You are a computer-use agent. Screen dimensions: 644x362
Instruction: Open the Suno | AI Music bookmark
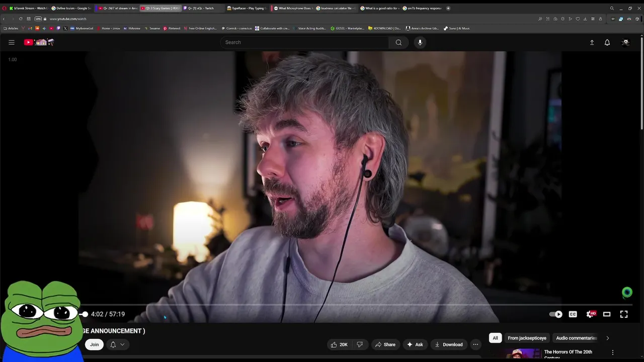(x=457, y=28)
